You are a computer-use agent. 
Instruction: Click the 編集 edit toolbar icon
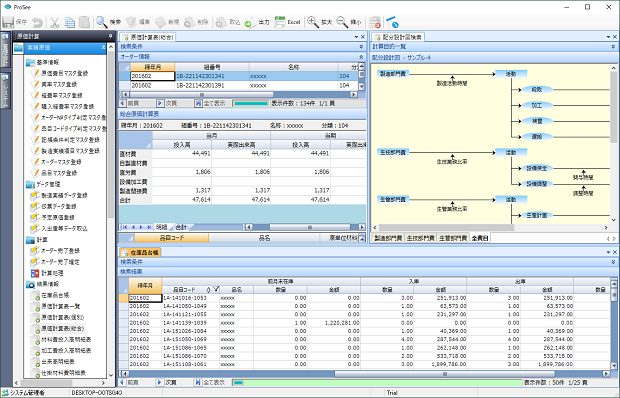(x=131, y=22)
